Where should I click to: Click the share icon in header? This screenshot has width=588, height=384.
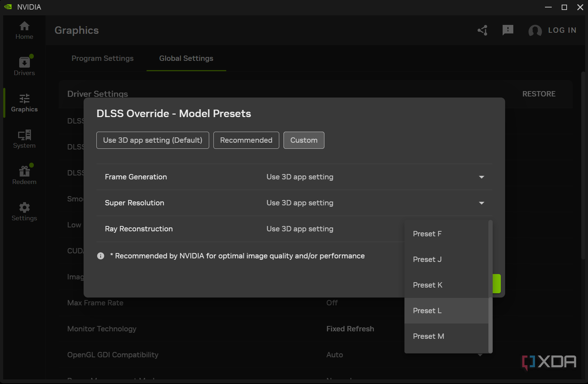coord(483,30)
